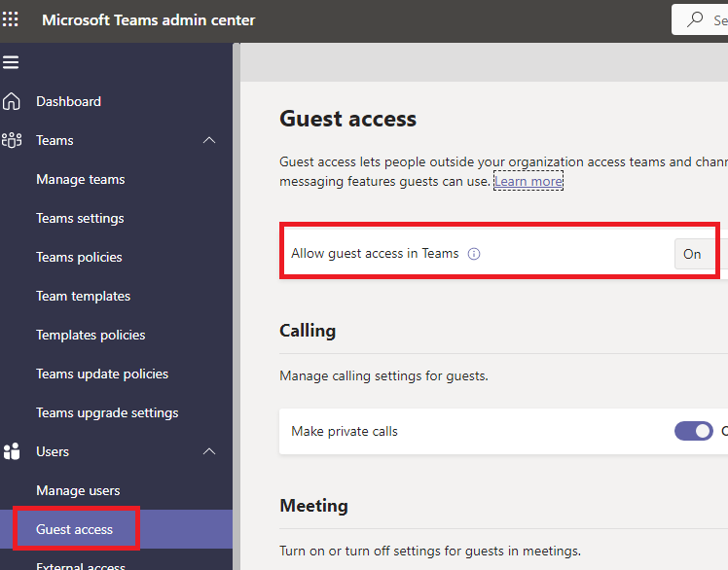Click 'Allow guest access in Teams' label

375,254
